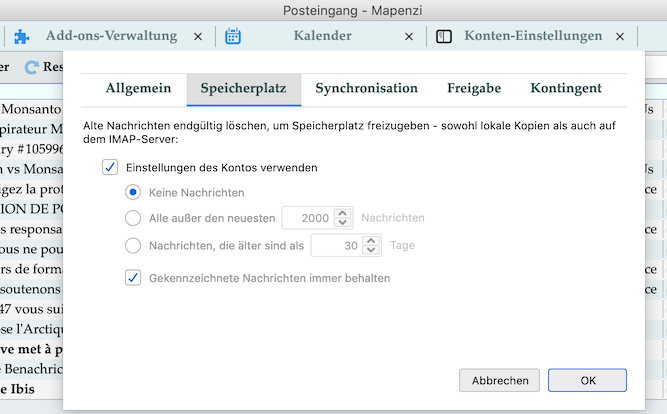Click the Monsanto message row
Image resolution: width=667 pixels, height=414 pixels.
coord(31,109)
